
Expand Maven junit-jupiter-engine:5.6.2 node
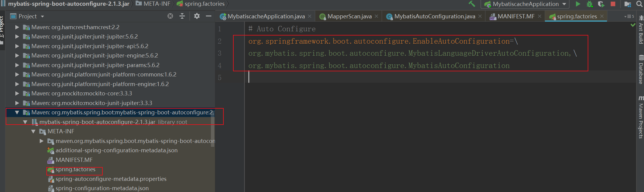point(17,56)
